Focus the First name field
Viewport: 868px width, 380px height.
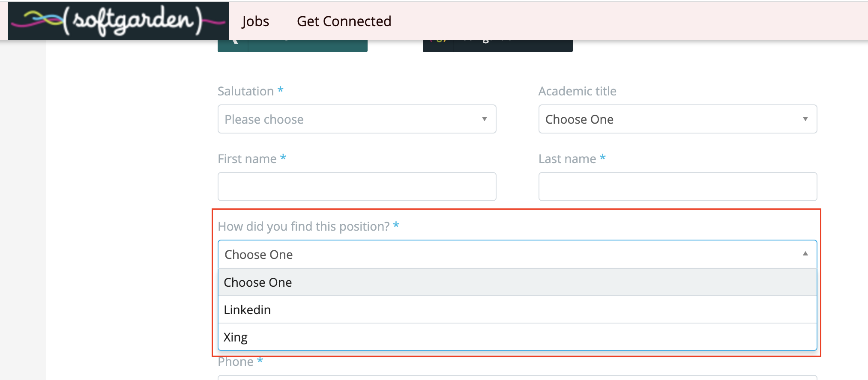click(357, 187)
